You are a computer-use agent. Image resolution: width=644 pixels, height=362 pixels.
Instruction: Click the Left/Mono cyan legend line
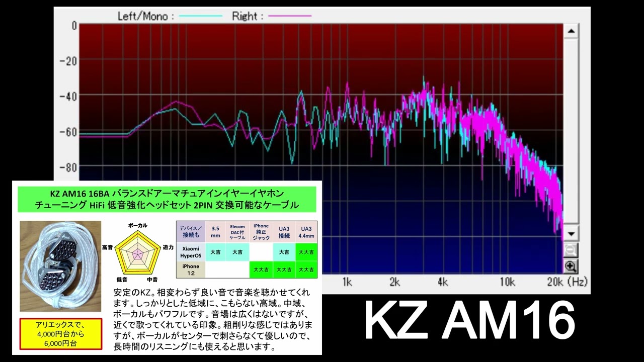pos(200,16)
